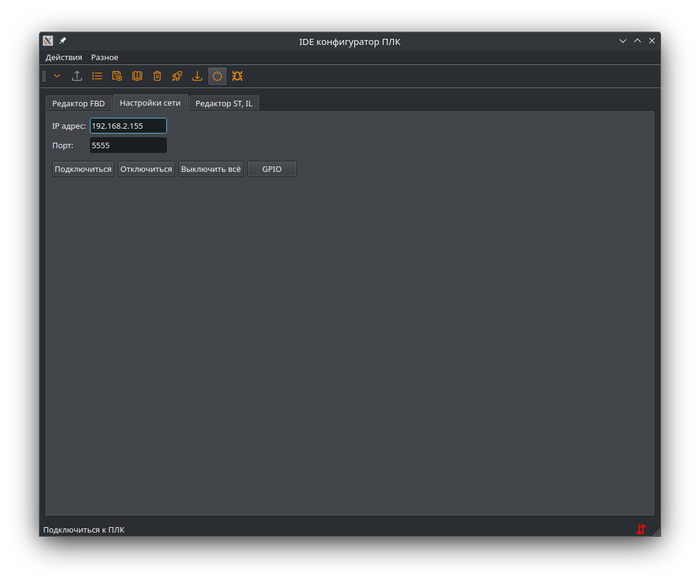Click the pin icon in title bar
This screenshot has width=700, height=583.
62,41
